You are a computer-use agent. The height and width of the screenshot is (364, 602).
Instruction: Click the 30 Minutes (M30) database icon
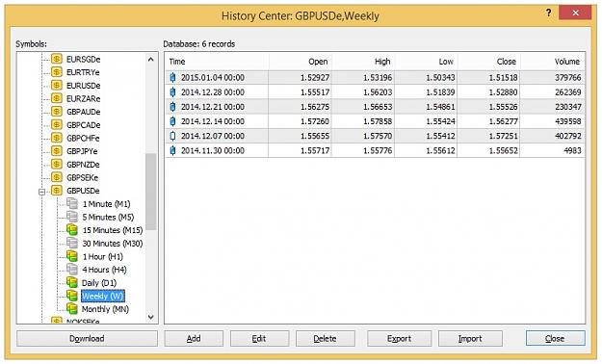tap(72, 243)
